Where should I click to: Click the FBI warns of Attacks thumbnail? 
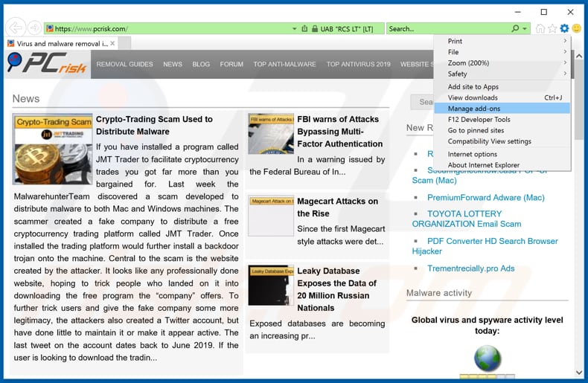click(271, 134)
